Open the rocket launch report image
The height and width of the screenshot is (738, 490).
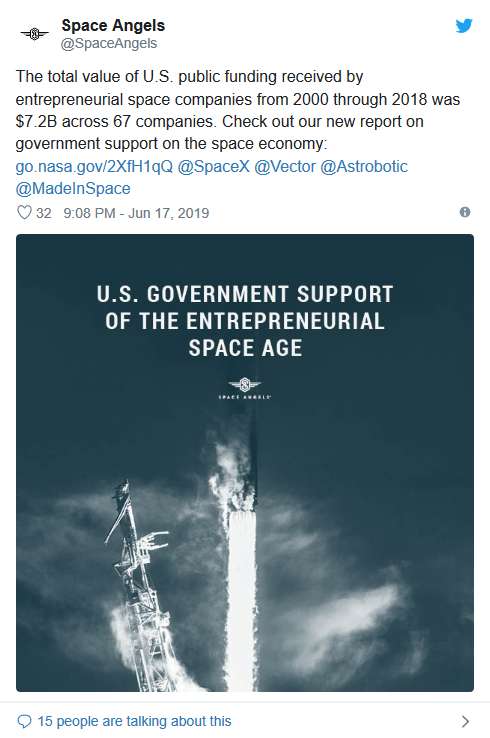click(245, 463)
